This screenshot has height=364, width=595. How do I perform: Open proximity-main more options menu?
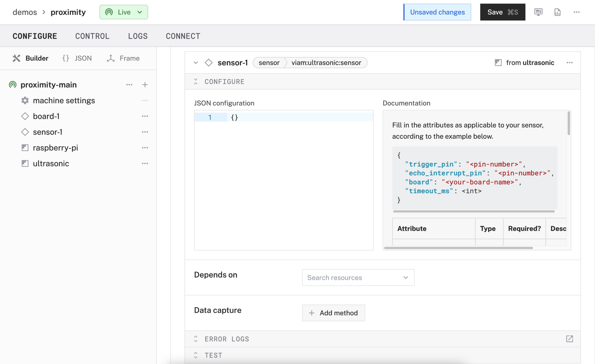(129, 85)
